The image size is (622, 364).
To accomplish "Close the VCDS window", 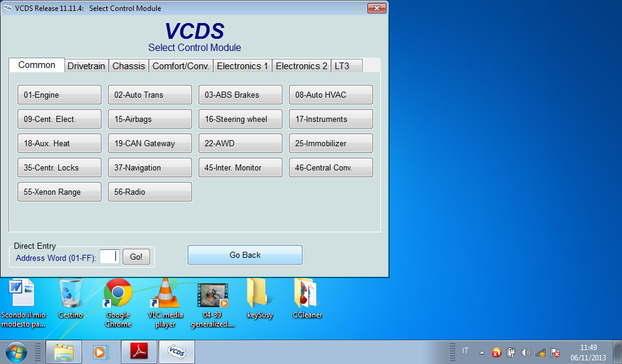I will [377, 8].
